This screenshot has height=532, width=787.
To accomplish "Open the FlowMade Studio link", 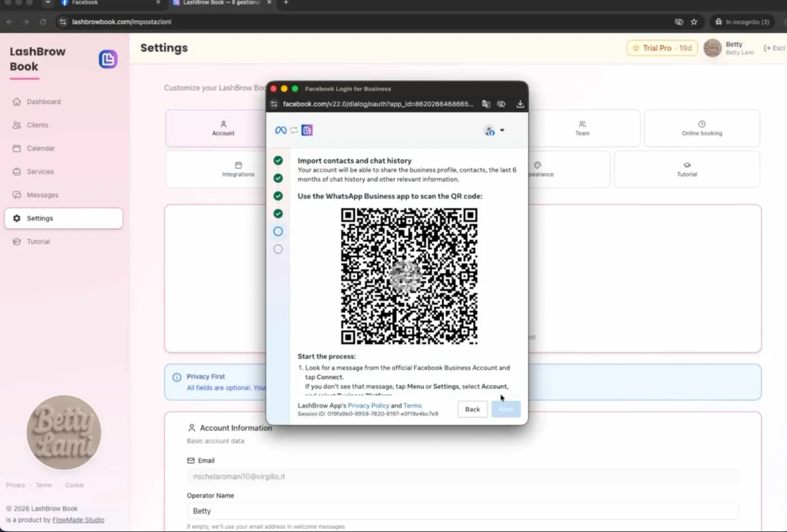I will (78, 520).
